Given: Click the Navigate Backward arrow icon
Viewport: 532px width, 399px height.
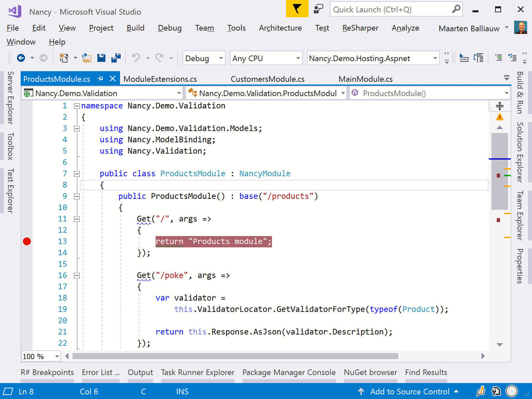Looking at the screenshot, I should pyautogui.click(x=21, y=58).
